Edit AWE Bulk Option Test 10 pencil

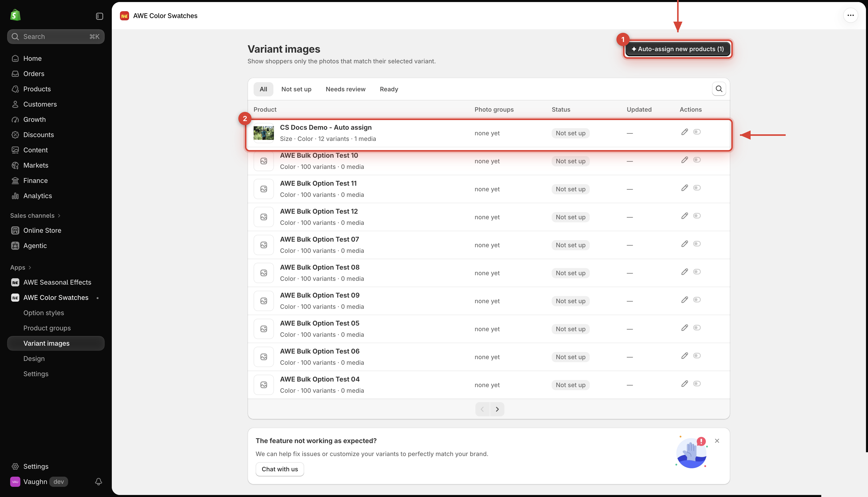684,160
